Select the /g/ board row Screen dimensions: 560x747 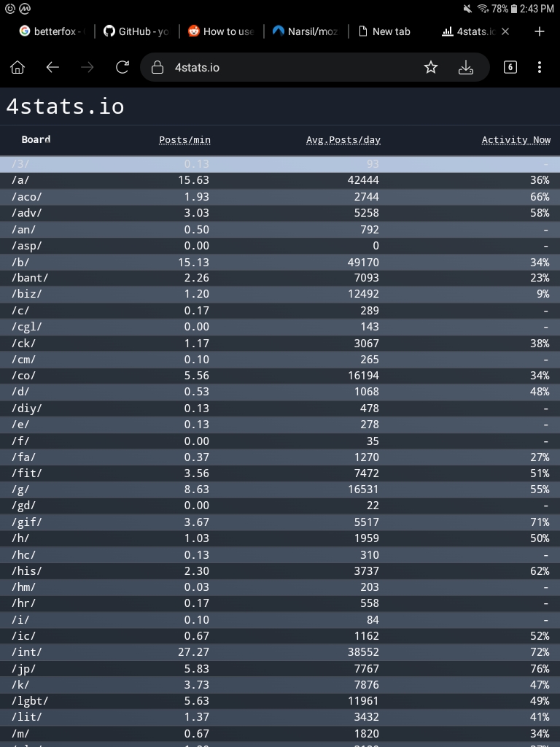tap(280, 489)
